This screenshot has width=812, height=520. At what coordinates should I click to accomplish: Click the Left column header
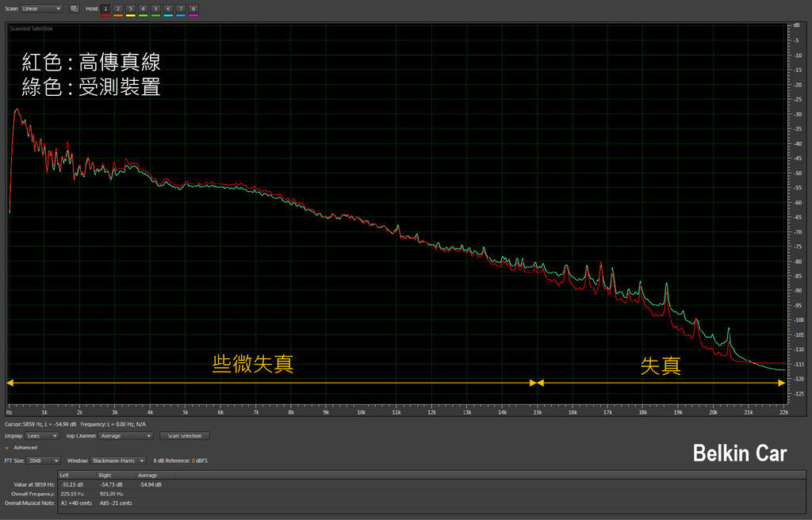pos(65,475)
